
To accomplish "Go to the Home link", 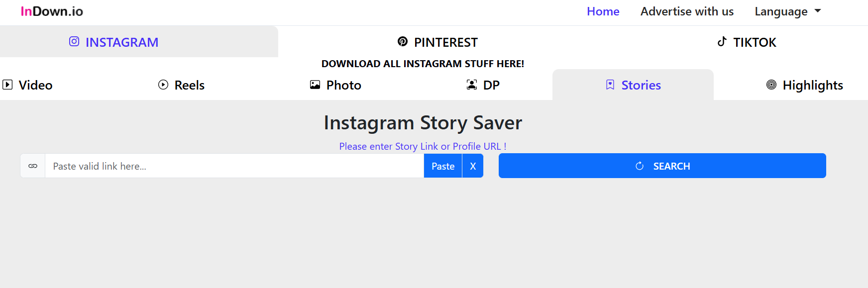I will (x=603, y=11).
